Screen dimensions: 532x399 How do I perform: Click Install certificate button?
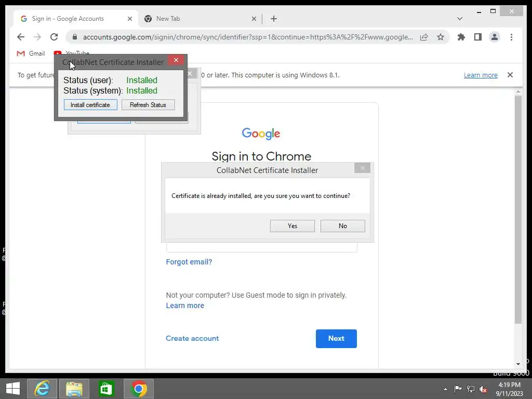[x=90, y=105]
